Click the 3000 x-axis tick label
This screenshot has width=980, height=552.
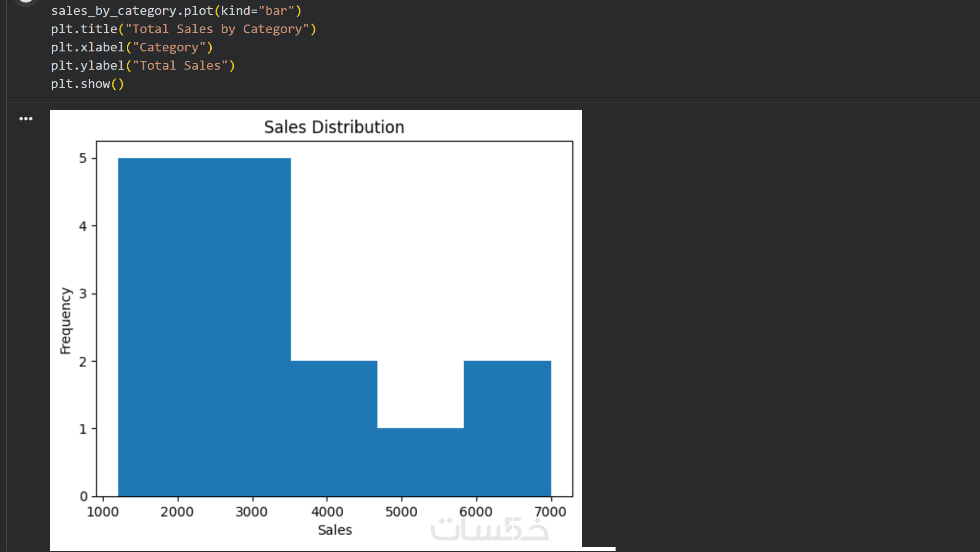pyautogui.click(x=252, y=512)
